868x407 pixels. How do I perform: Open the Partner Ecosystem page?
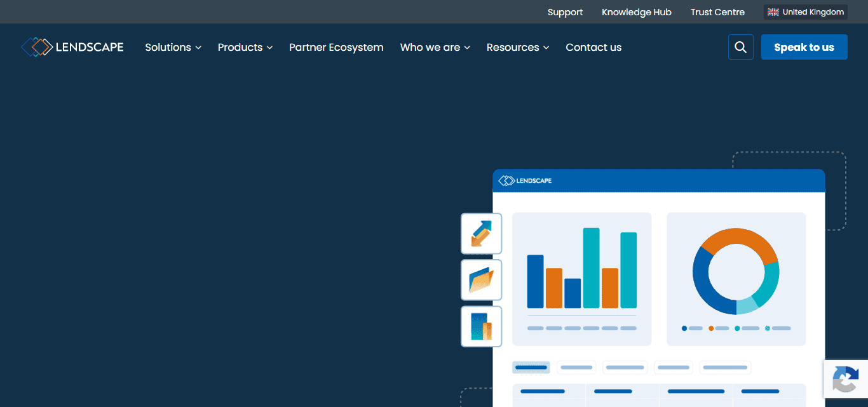pyautogui.click(x=336, y=47)
